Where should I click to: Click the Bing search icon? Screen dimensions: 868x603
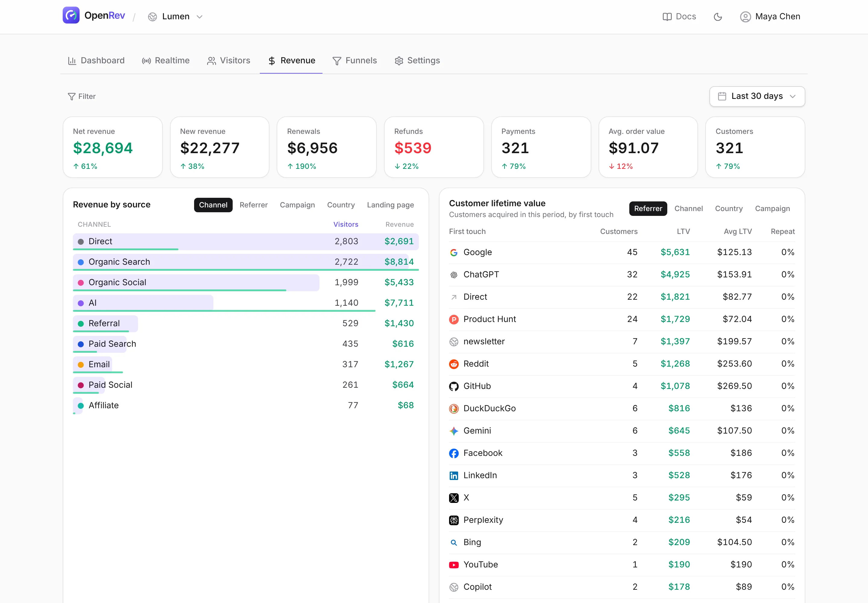[454, 542]
